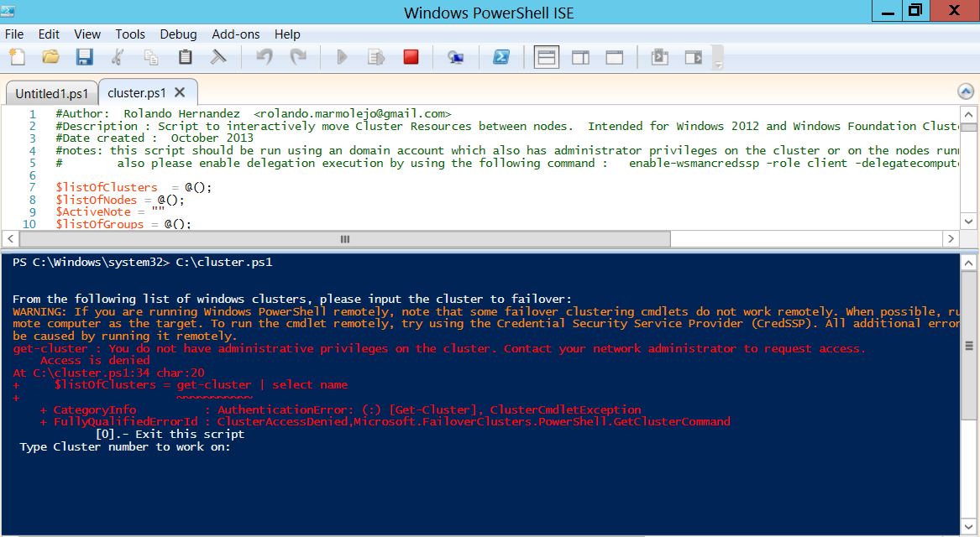Click the CategoryInfo error line
980x537 pixels.
[x=340, y=409]
